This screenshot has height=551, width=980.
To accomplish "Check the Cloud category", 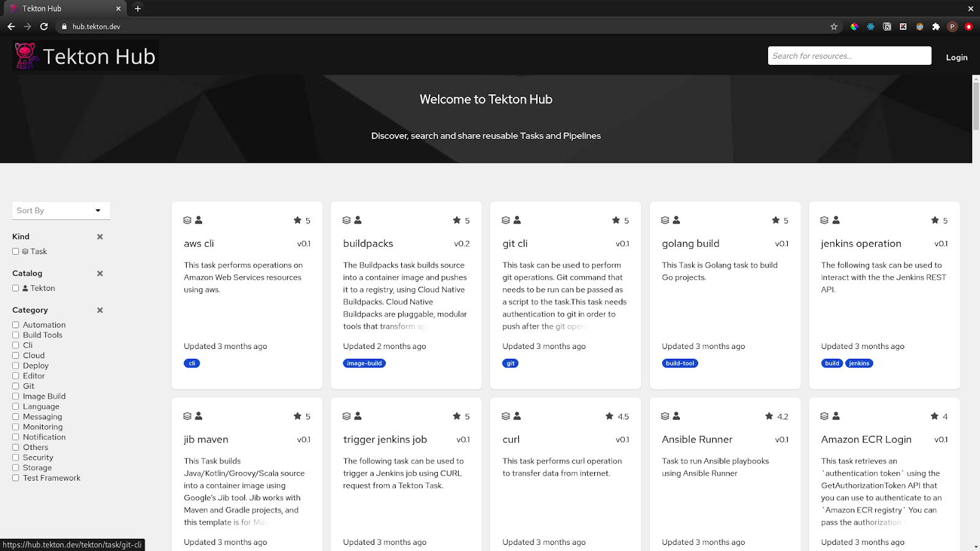I will [x=16, y=355].
